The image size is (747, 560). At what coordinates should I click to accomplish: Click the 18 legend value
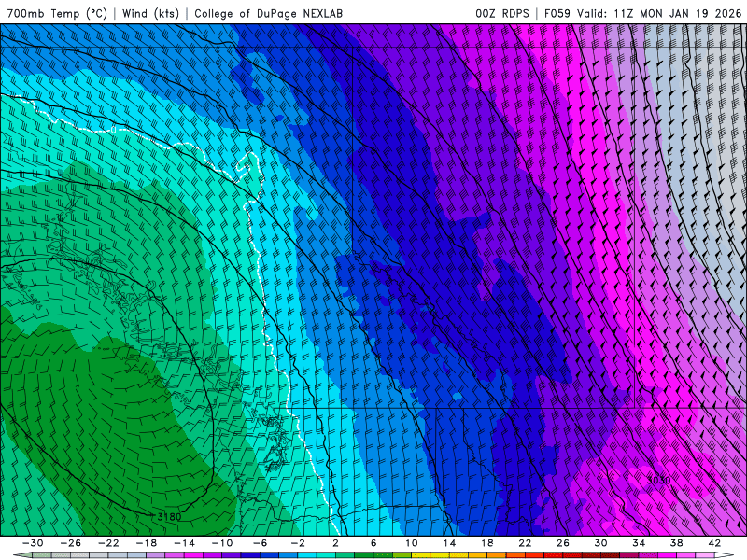point(486,543)
